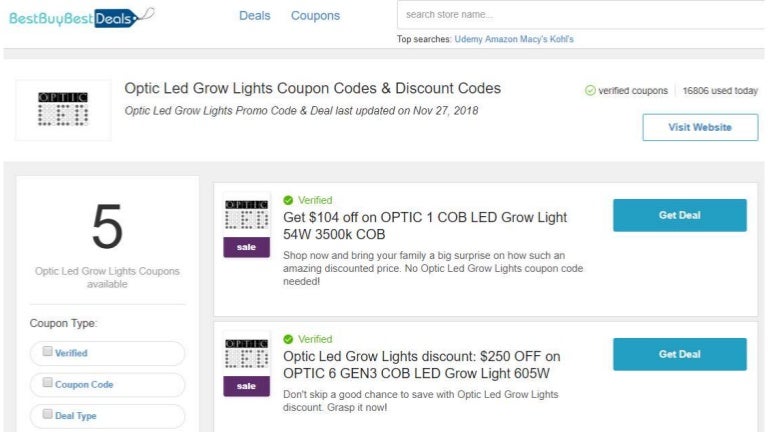Click the Optic LED store logo in header

(x=63, y=110)
